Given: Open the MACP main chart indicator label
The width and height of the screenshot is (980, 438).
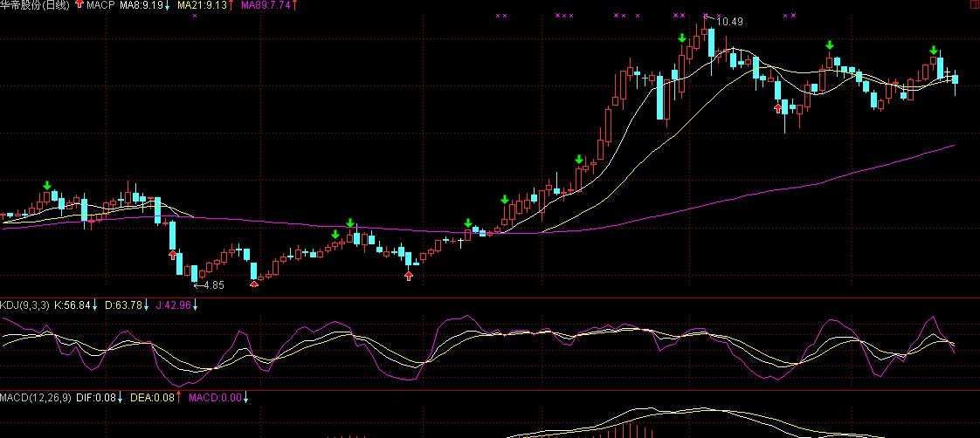Looking at the screenshot, I should 100,5.
